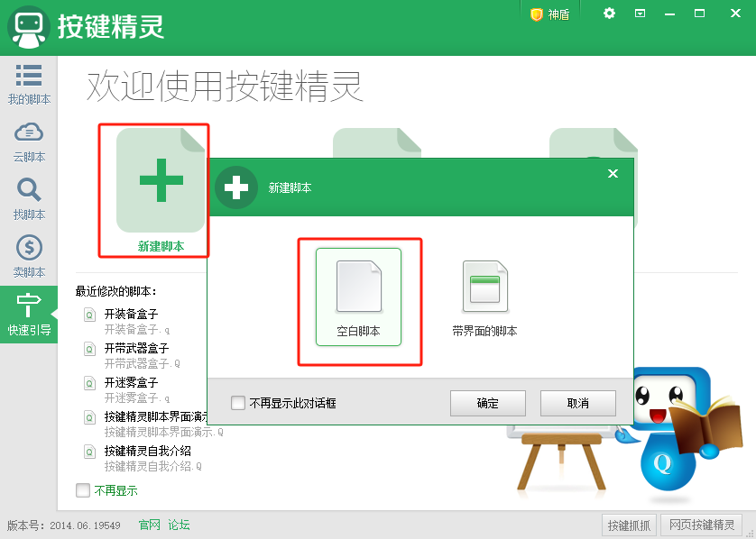Maximize the 按键精灵 window

point(699,14)
